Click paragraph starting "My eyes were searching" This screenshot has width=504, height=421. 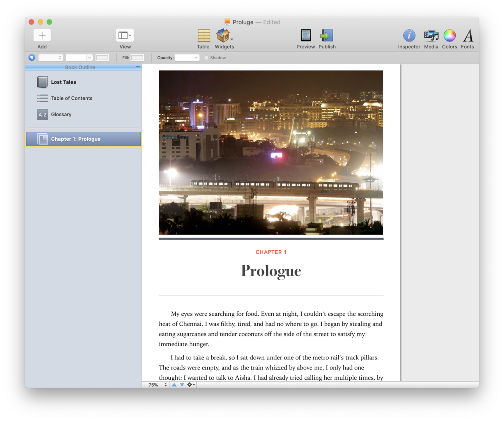click(271, 329)
